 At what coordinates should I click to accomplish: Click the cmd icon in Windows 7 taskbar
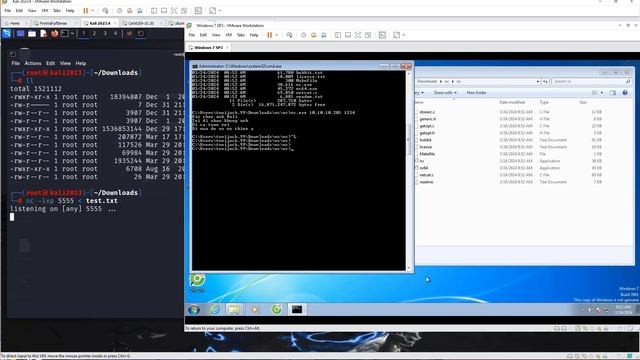pos(297,310)
